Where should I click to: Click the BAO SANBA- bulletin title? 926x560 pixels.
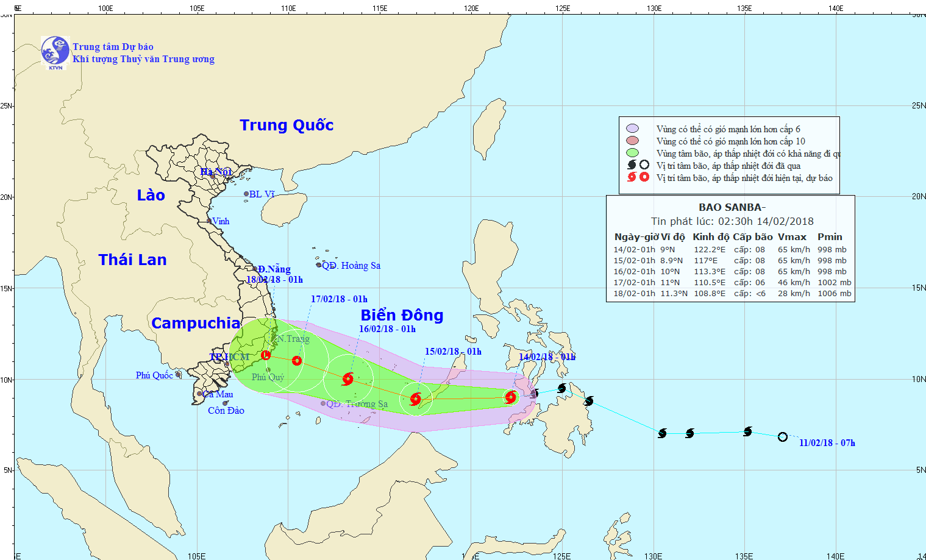pos(732,207)
